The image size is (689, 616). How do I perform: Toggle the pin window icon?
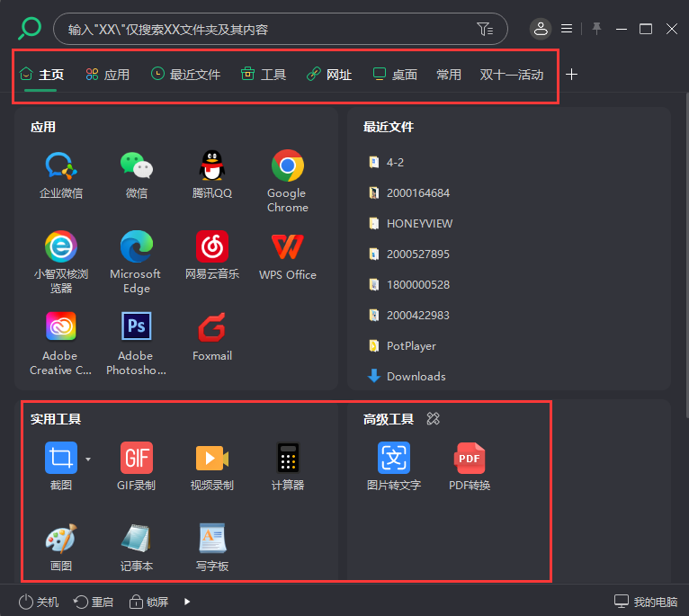tap(596, 29)
